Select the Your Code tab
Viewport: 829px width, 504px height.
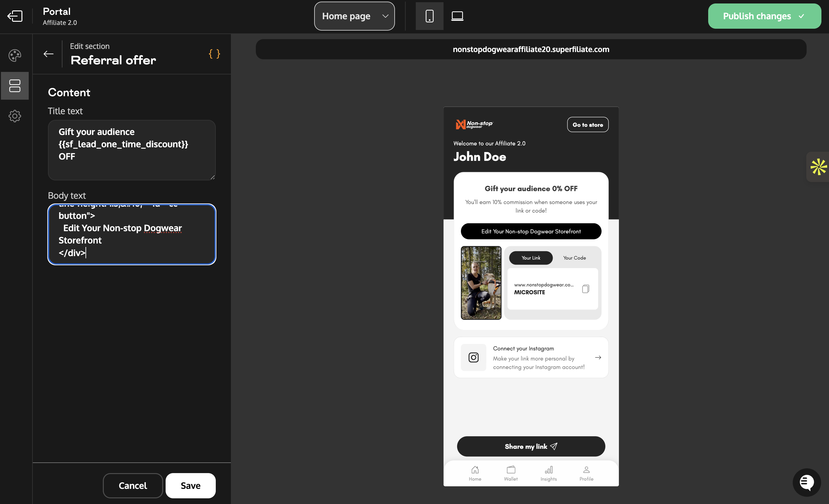(x=574, y=258)
